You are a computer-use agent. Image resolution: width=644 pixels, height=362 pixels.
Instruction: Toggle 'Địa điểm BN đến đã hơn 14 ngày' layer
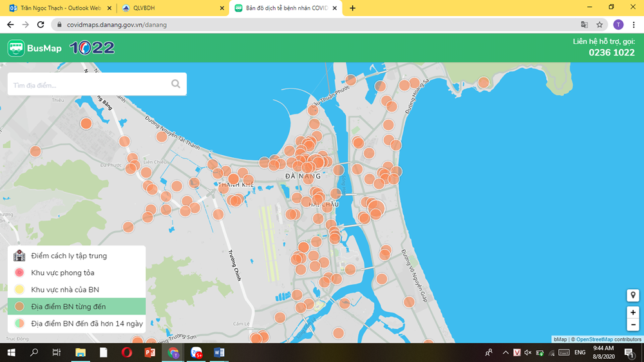coord(86,323)
